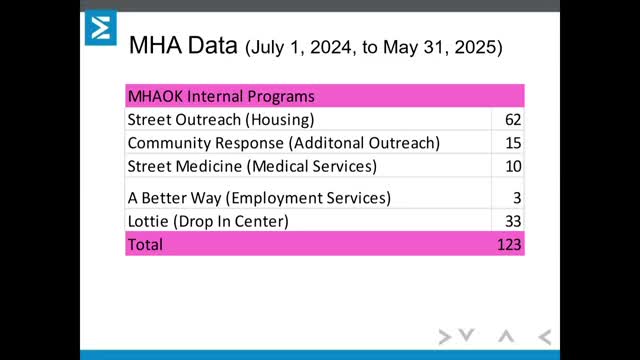The height and width of the screenshot is (360, 640).
Task: Select the MHAOK Internal Programs header row
Action: [x=324, y=96]
